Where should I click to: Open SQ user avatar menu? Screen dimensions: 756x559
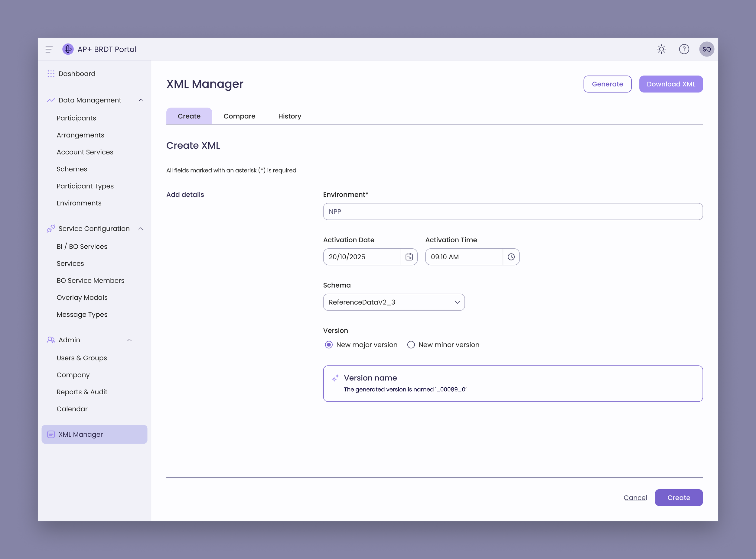707,49
